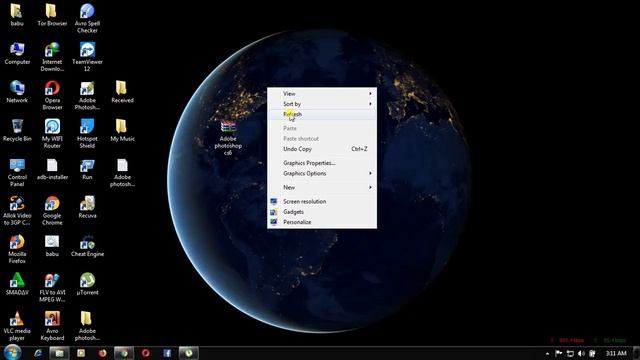Switch to Chrome in the taskbar
This screenshot has width=640, height=360.
tap(124, 353)
